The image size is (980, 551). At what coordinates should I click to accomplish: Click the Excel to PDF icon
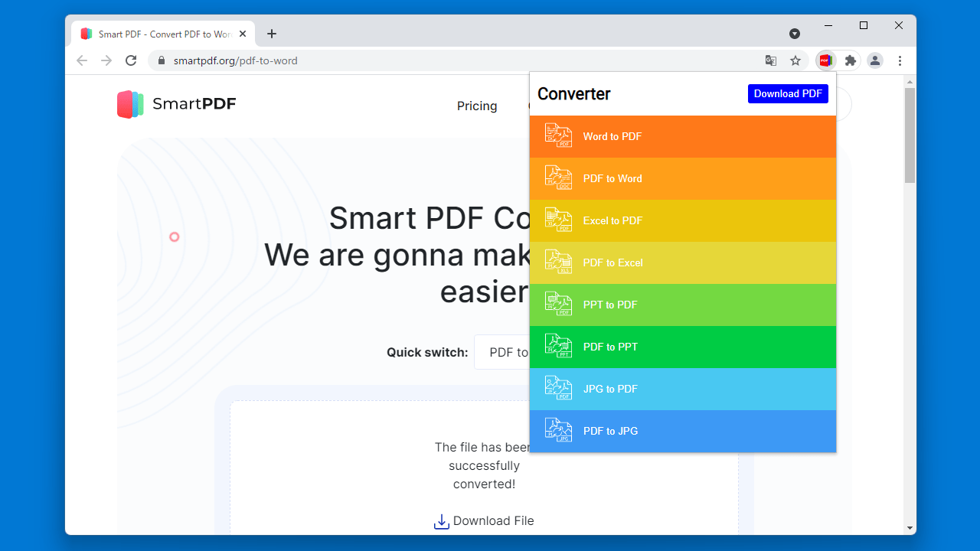tap(558, 220)
